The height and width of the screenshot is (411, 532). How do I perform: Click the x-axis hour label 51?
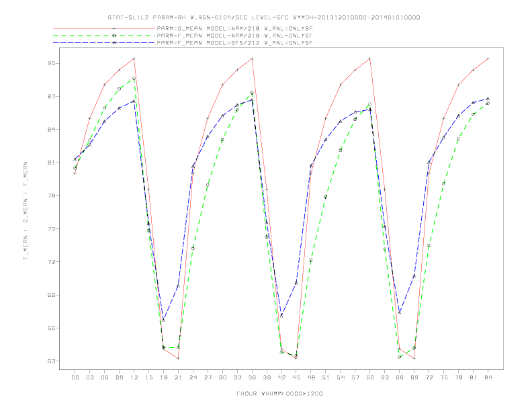326,377
